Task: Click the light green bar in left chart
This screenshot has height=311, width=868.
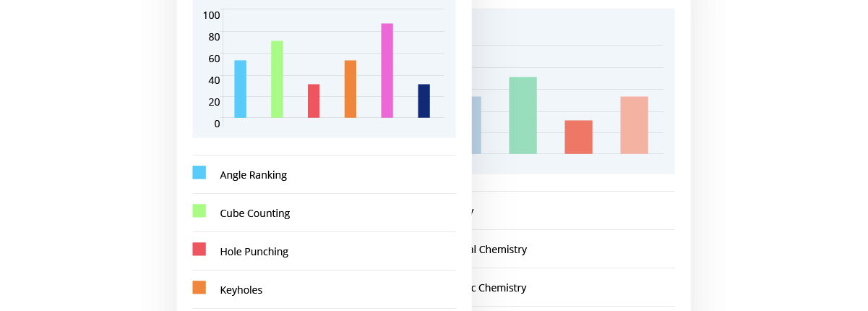Action: (277, 80)
